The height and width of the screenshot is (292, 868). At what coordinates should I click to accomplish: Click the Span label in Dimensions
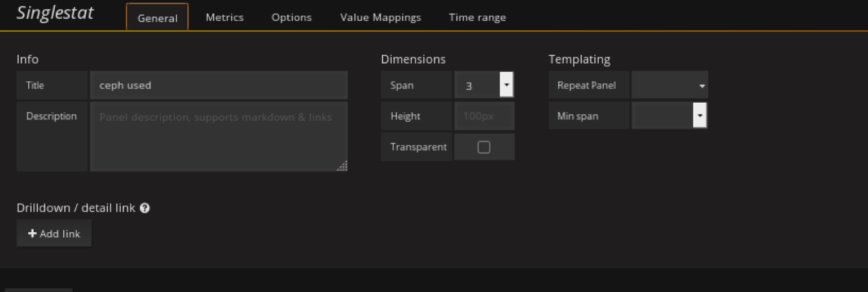[x=402, y=85]
